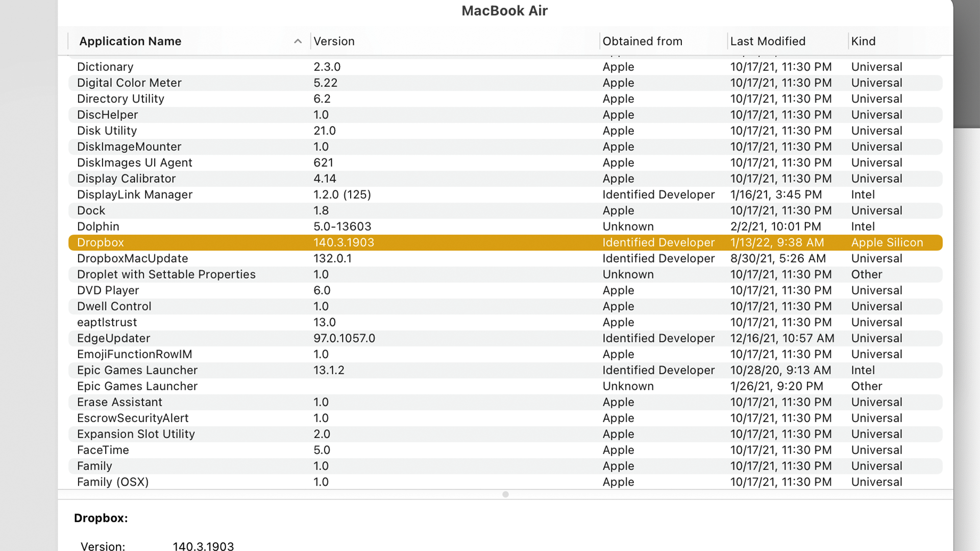
Task: Select the Display Calibrator entry
Action: [x=505, y=179]
